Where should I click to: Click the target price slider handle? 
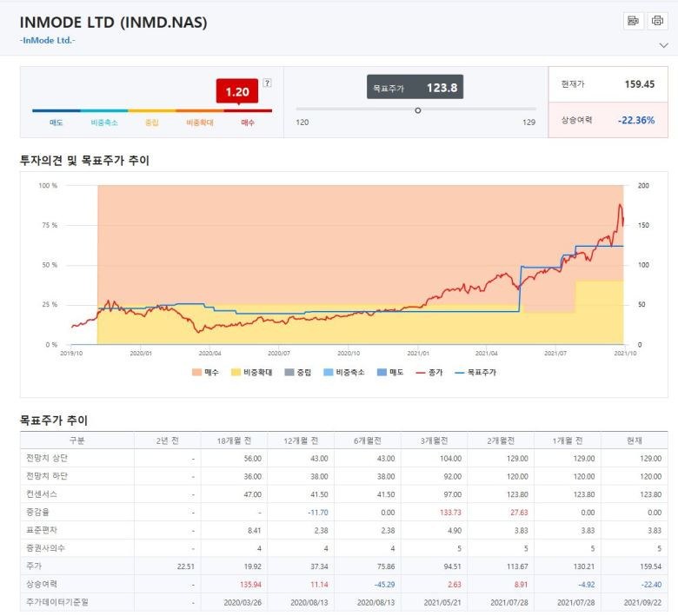[418, 110]
